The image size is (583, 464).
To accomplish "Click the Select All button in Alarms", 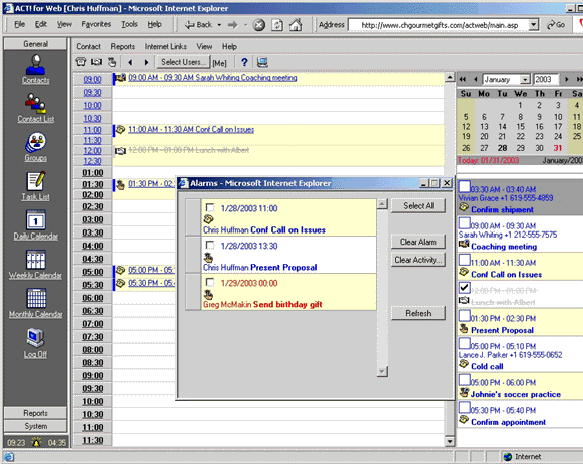I will pyautogui.click(x=418, y=206).
